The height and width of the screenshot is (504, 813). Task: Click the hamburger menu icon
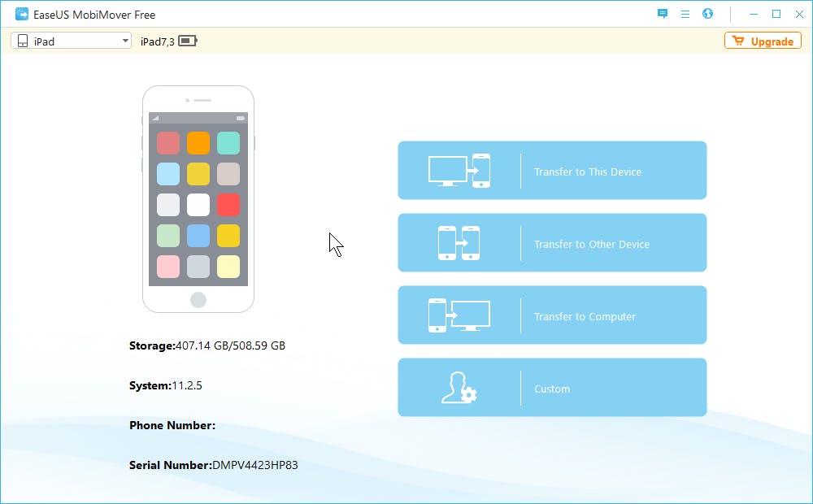pos(685,14)
